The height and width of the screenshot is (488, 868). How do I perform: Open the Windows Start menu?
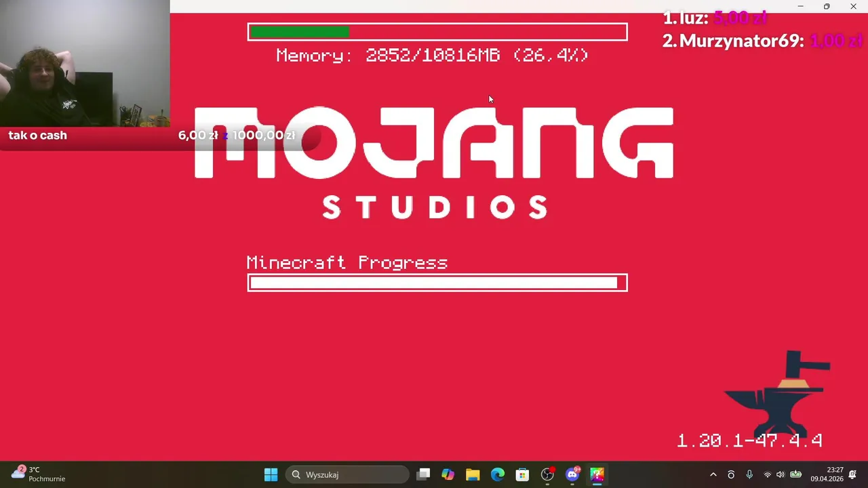point(271,474)
